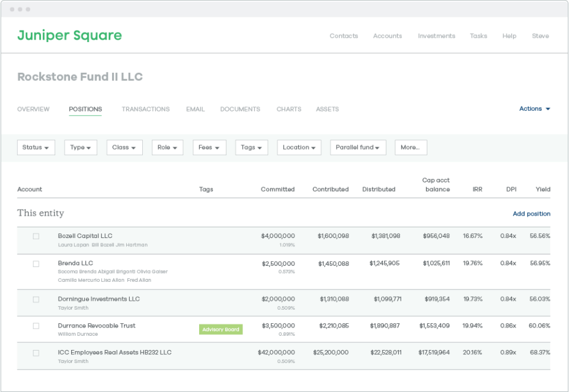The image size is (569, 392).
Task: Open the Type filter dropdown
Action: tap(81, 147)
